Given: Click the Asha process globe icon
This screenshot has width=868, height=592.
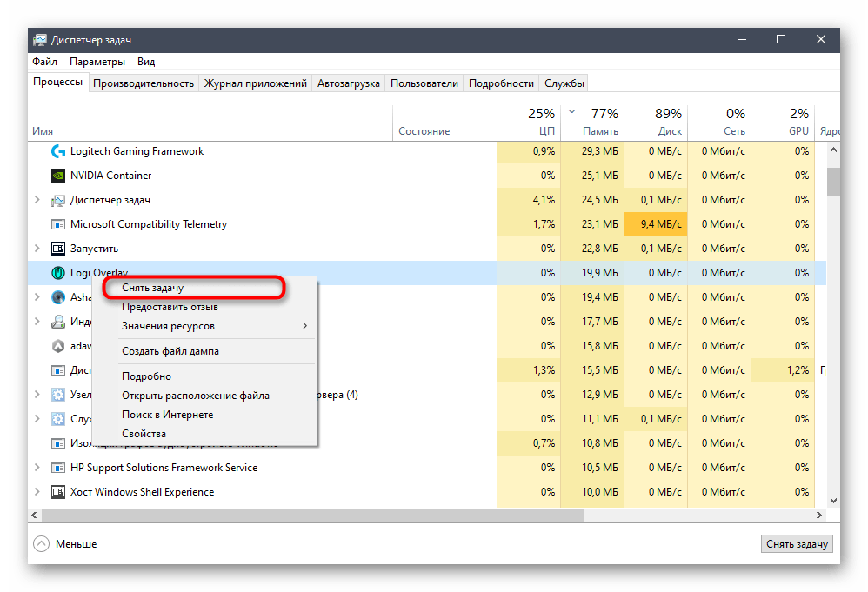Looking at the screenshot, I should pos(58,297).
